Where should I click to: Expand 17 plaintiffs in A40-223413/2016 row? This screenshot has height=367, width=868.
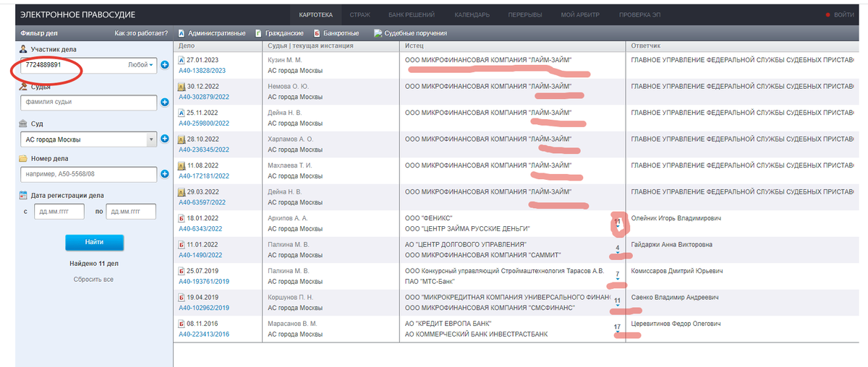click(x=617, y=329)
